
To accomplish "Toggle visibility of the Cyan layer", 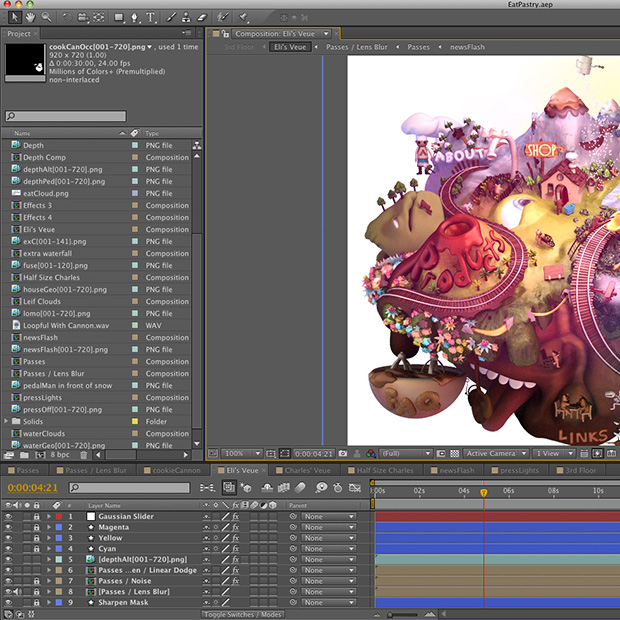I will pyautogui.click(x=8, y=548).
